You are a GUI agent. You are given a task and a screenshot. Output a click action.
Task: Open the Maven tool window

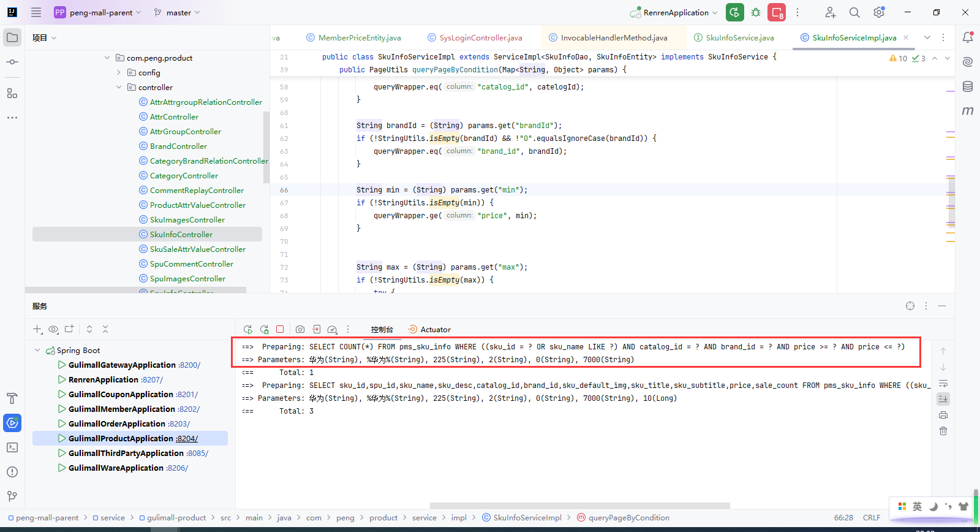pos(968,111)
